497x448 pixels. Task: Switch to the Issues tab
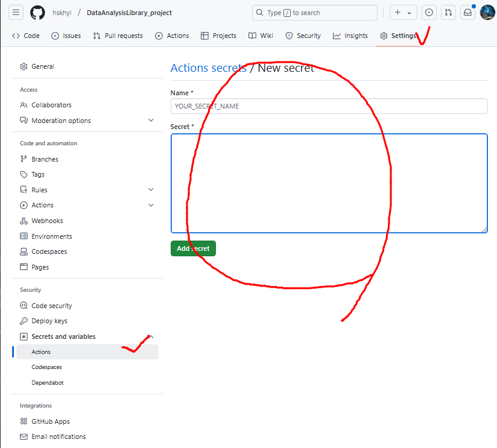click(x=66, y=36)
